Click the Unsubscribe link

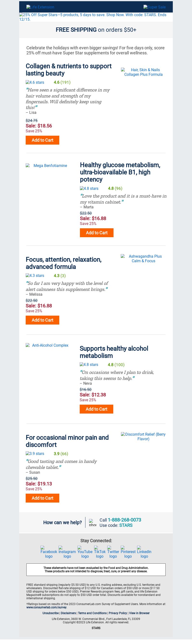[50, 613]
